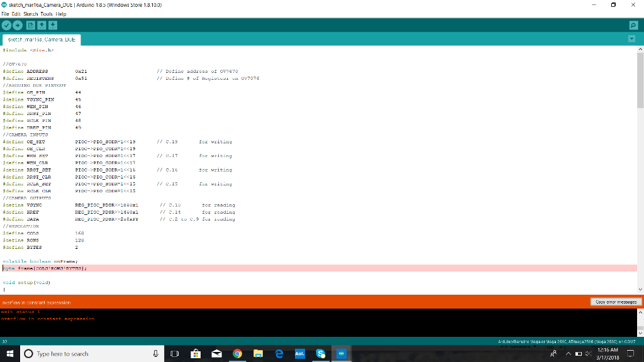The image size is (644, 362).
Task: Open Task View on the taskbar
Action: coord(174,353)
